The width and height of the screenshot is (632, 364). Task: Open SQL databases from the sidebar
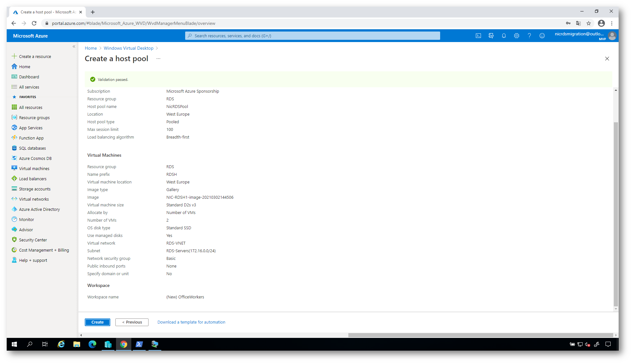[32, 148]
